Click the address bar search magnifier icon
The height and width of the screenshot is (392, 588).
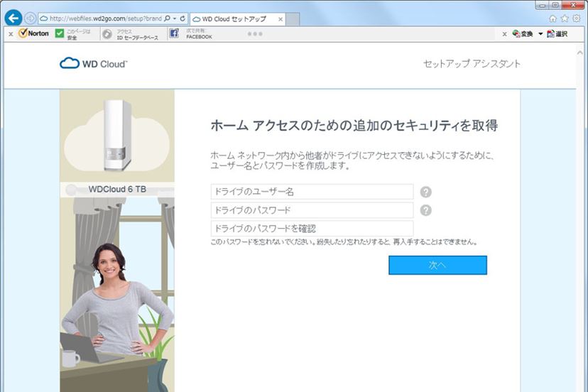coord(168,18)
